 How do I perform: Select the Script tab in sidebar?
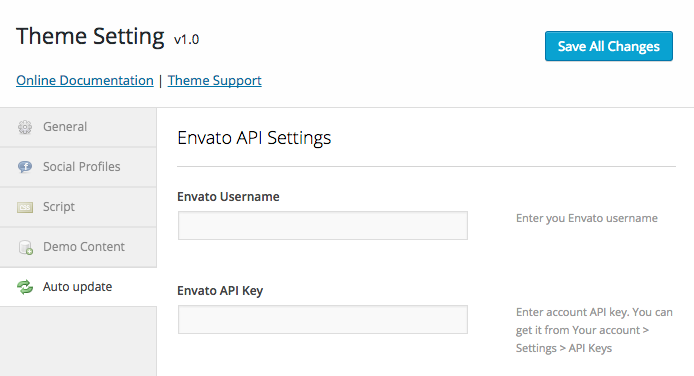click(x=78, y=207)
